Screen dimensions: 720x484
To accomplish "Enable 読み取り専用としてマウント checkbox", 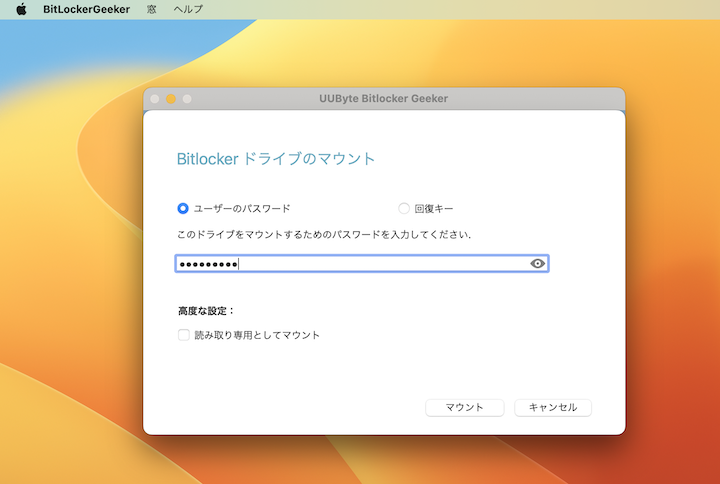I will [x=184, y=335].
